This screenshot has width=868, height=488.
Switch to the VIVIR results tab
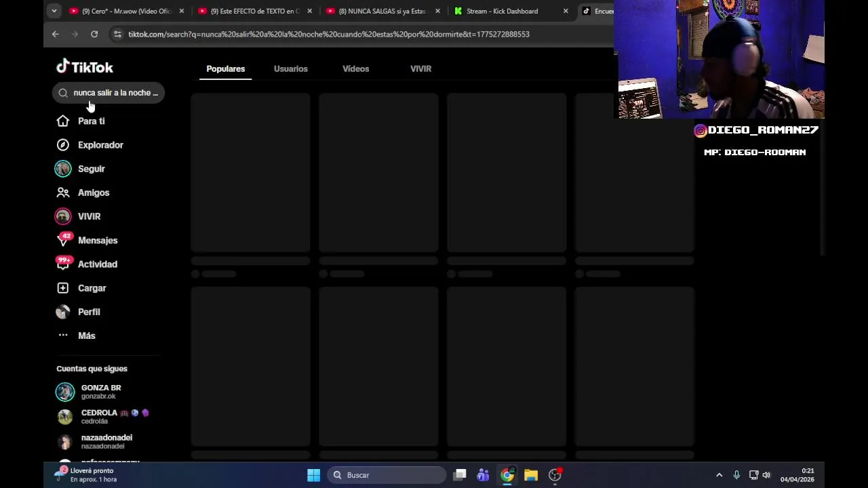pyautogui.click(x=420, y=68)
